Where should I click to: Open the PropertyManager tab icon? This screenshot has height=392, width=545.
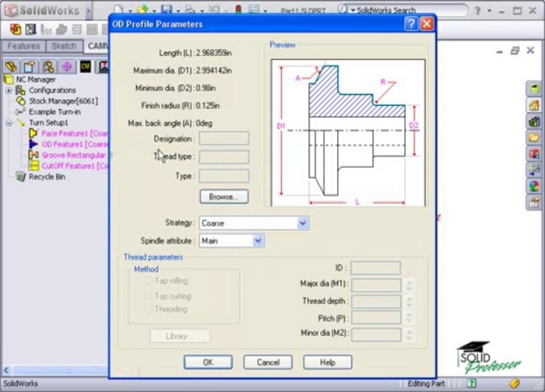pos(29,66)
